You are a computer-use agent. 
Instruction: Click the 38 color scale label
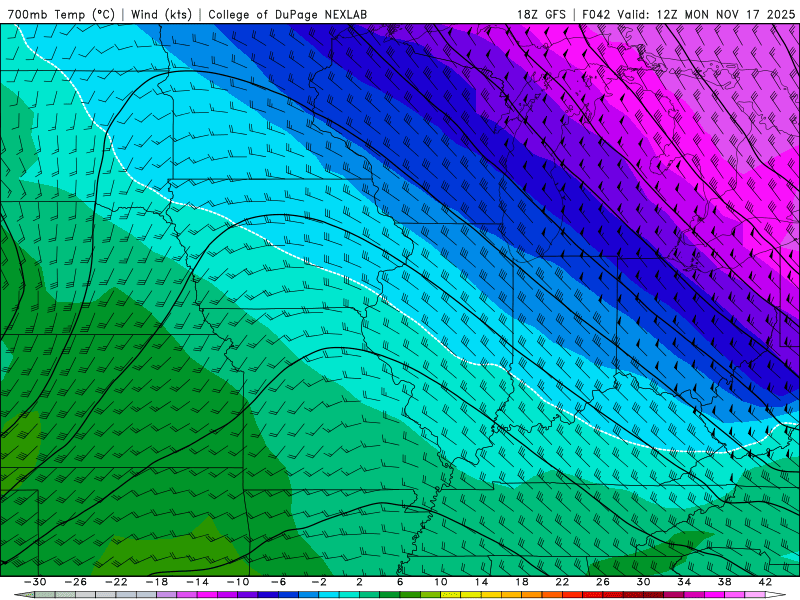(x=724, y=582)
